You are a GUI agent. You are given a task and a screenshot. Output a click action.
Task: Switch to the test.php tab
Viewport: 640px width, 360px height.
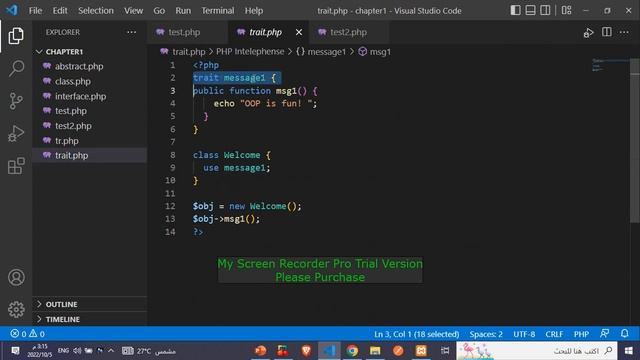click(x=187, y=32)
